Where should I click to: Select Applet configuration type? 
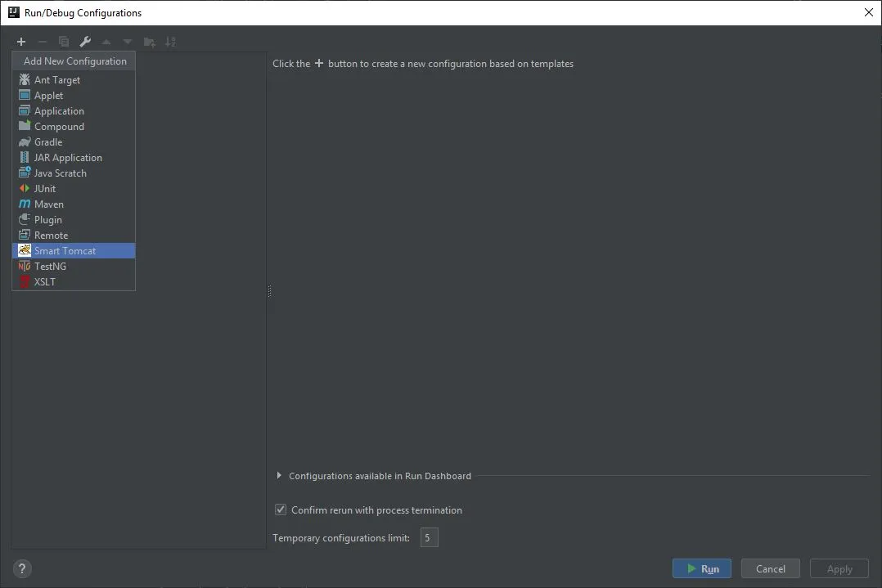click(74, 96)
